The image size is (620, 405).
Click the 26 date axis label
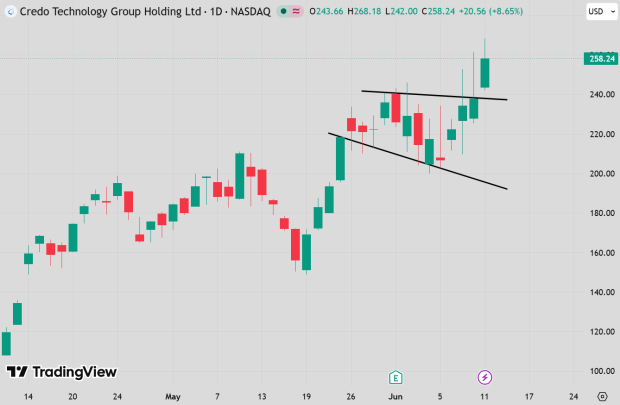(x=351, y=396)
